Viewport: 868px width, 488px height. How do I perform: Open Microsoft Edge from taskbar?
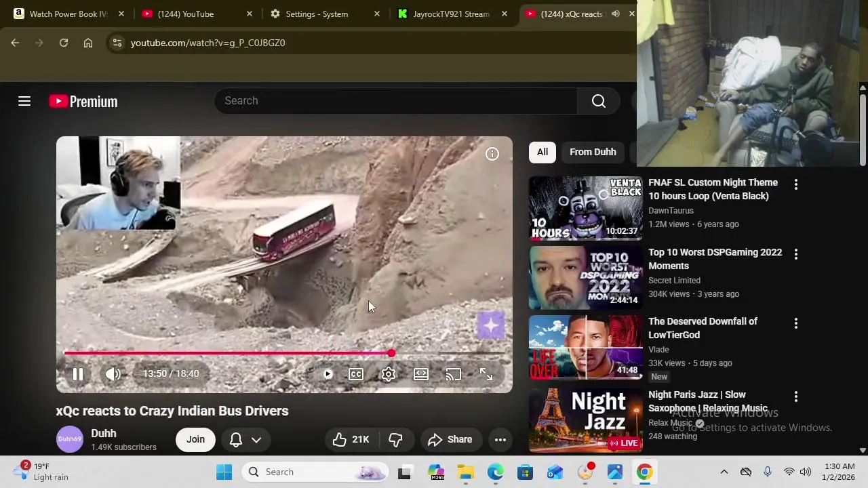[496, 472]
